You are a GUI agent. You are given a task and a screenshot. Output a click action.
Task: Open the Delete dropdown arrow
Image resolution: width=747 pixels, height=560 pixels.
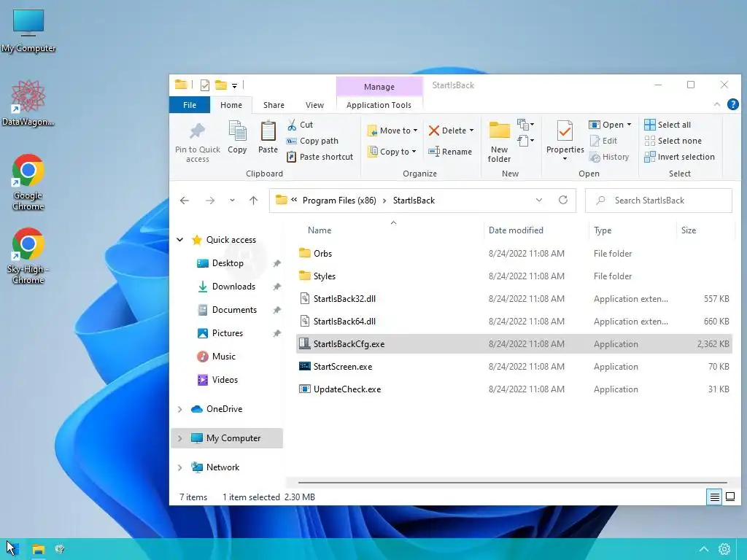coord(472,131)
